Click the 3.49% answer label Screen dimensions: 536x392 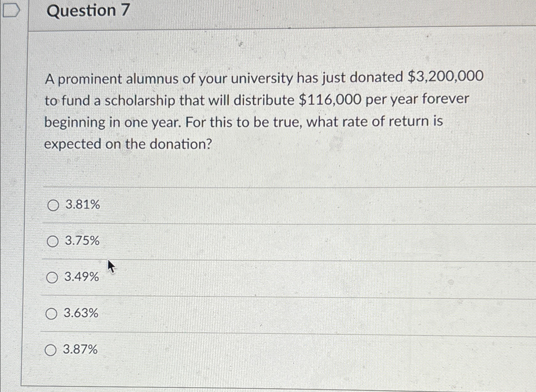coord(82,277)
